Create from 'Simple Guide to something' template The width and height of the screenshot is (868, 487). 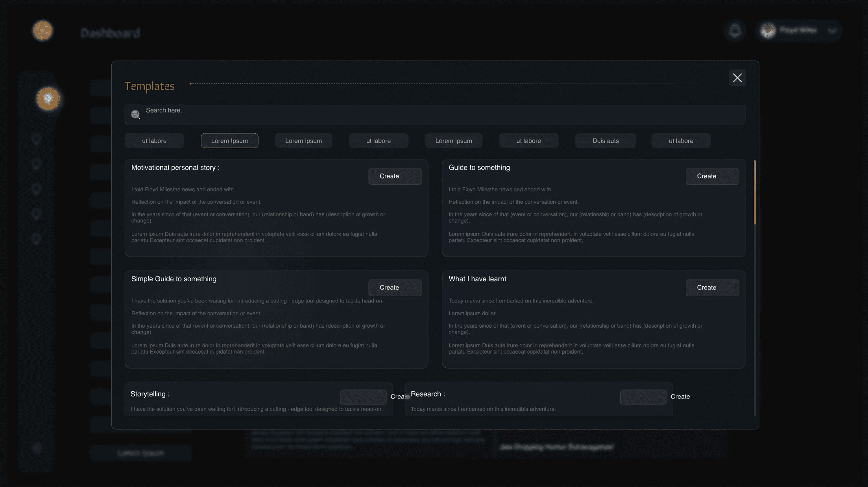tap(395, 288)
